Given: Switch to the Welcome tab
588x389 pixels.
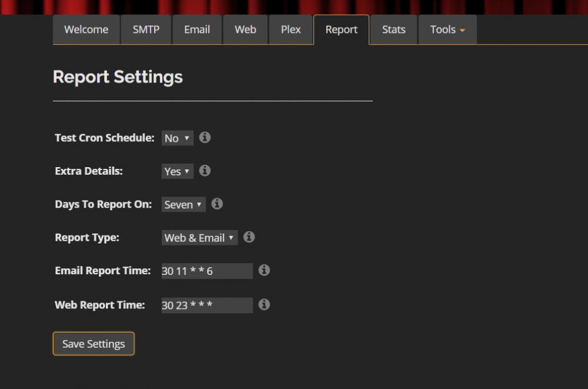Looking at the screenshot, I should pyautogui.click(x=86, y=29).
